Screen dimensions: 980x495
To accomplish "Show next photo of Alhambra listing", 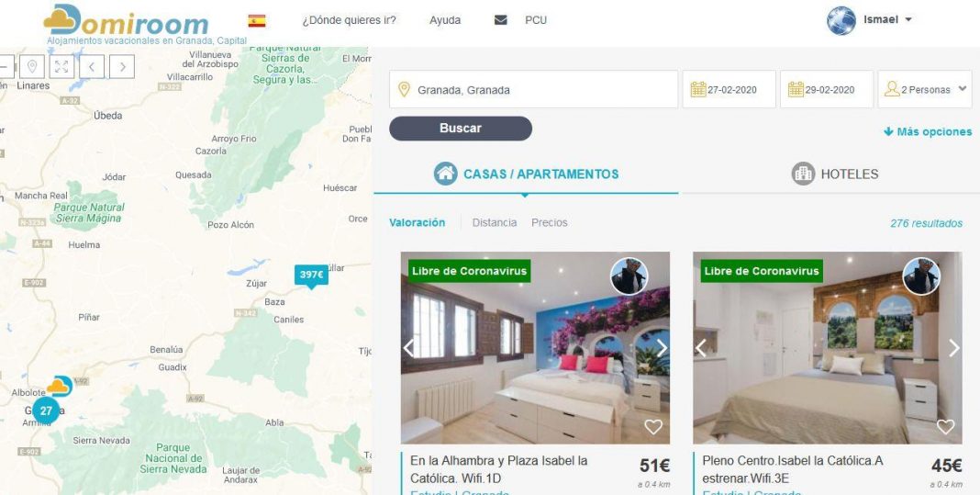I will point(662,348).
